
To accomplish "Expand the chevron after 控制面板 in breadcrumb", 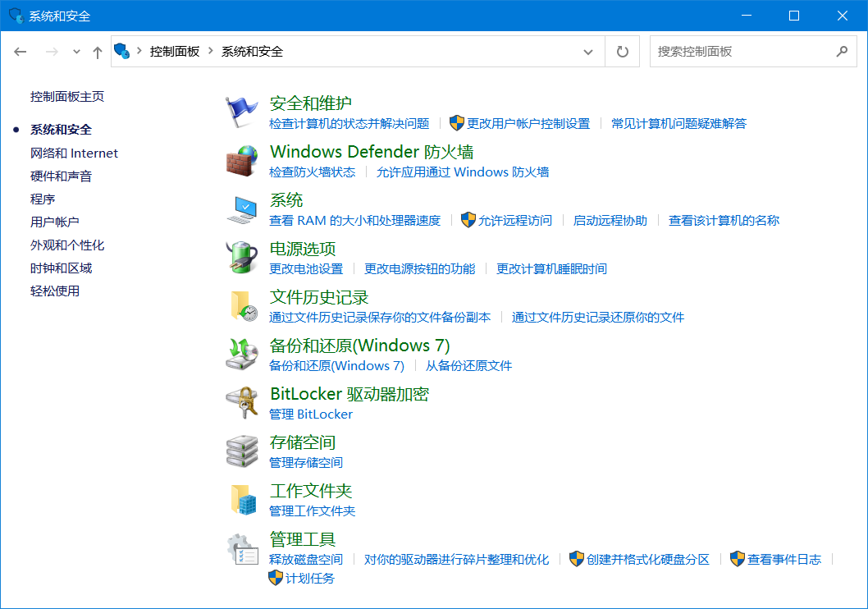I will pos(211,51).
